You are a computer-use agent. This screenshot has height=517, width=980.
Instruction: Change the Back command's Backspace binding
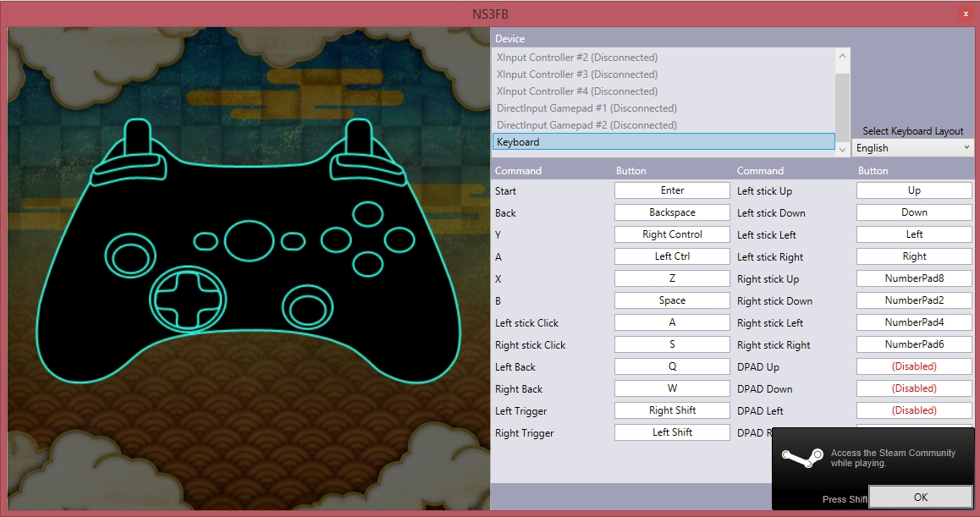672,213
